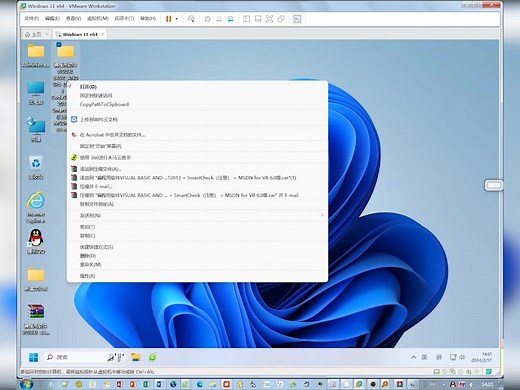
Task: Open the 选项卡(T) menu in VMware
Action: [x=124, y=19]
